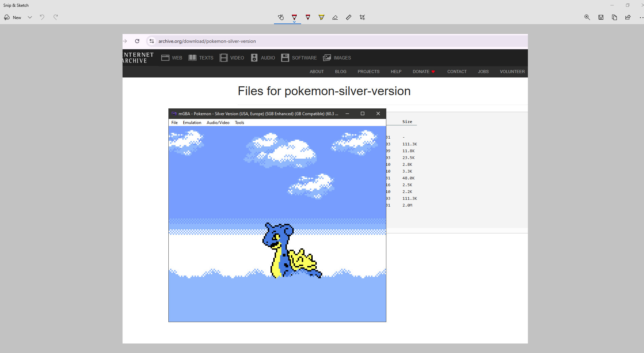Open the CONTACT page
The height and width of the screenshot is (353, 644).
(x=457, y=72)
